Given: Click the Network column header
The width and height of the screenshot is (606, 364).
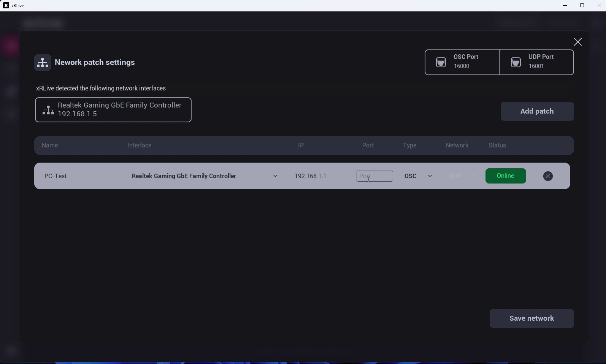Looking at the screenshot, I should (457, 145).
